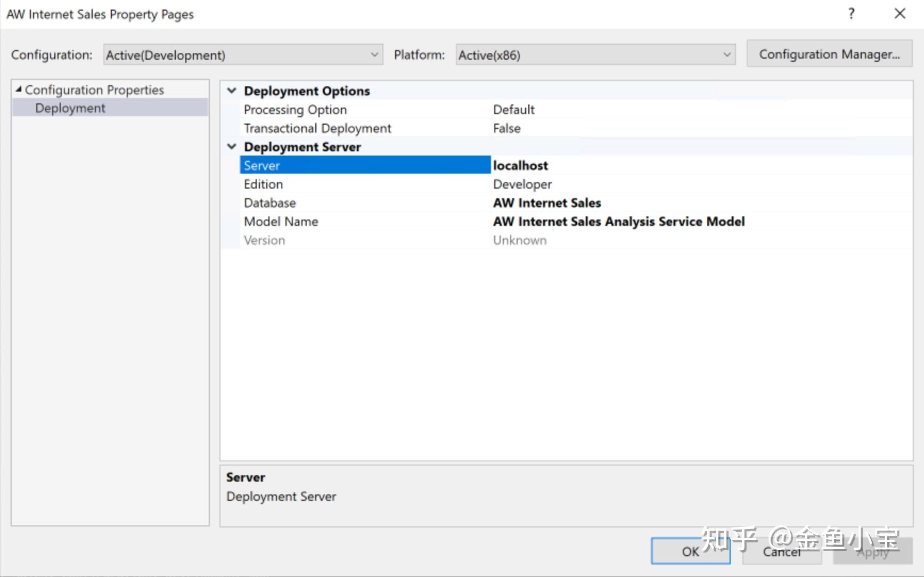Click the Help question mark icon

851,13
